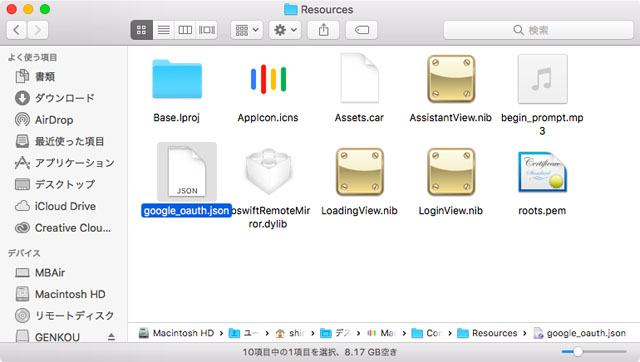Open the item arrangement dropdown
The image size is (640, 362).
[247, 30]
